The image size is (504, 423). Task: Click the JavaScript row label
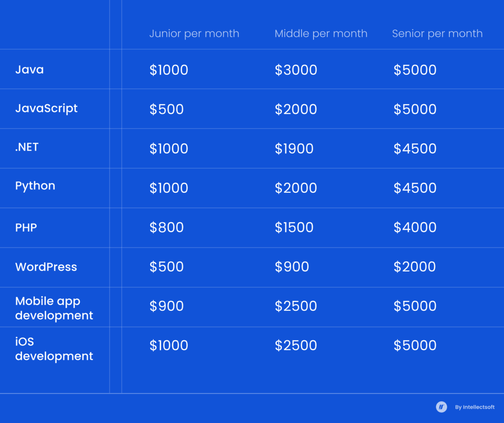(46, 108)
